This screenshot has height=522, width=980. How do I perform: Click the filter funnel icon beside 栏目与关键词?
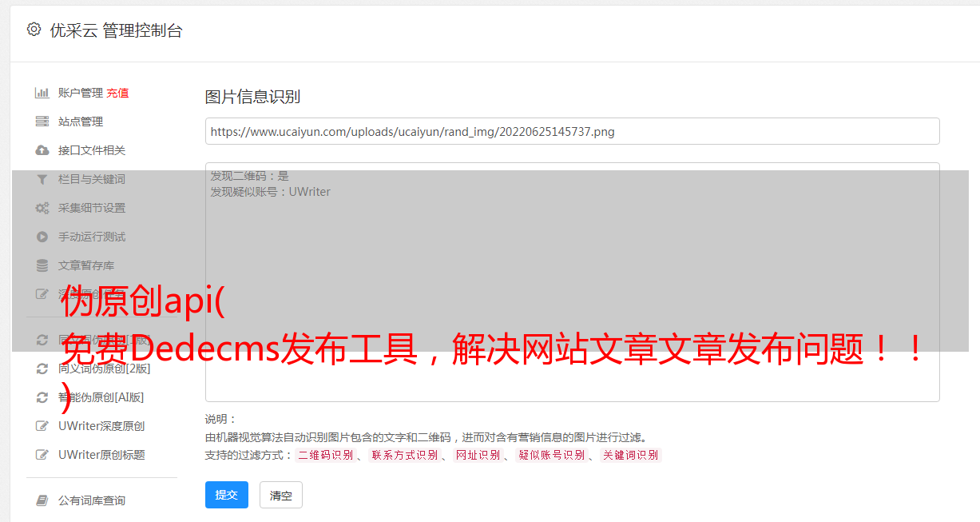pyautogui.click(x=42, y=179)
